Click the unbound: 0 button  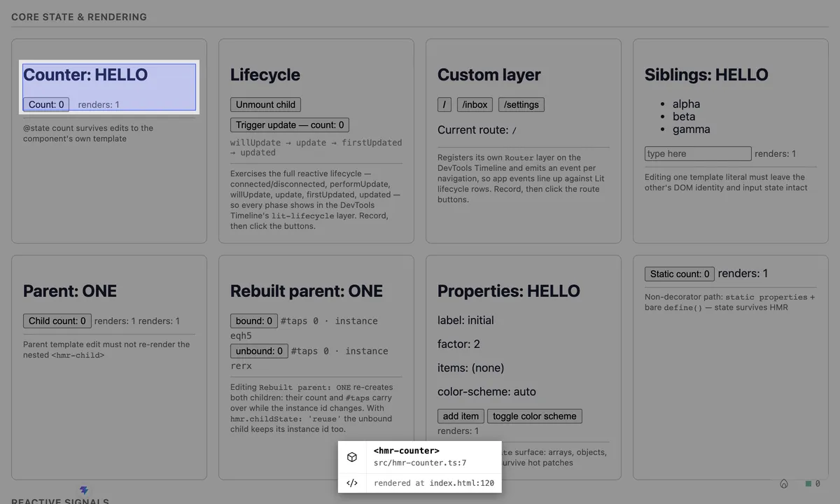click(259, 351)
